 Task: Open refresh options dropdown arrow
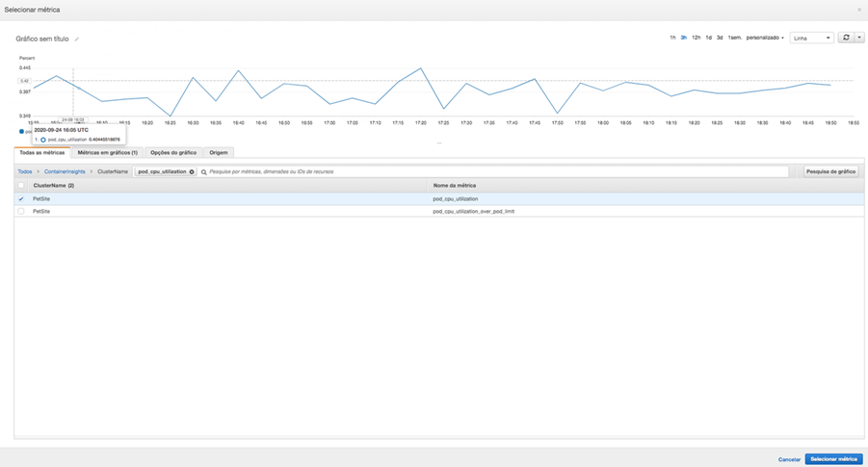coord(859,38)
